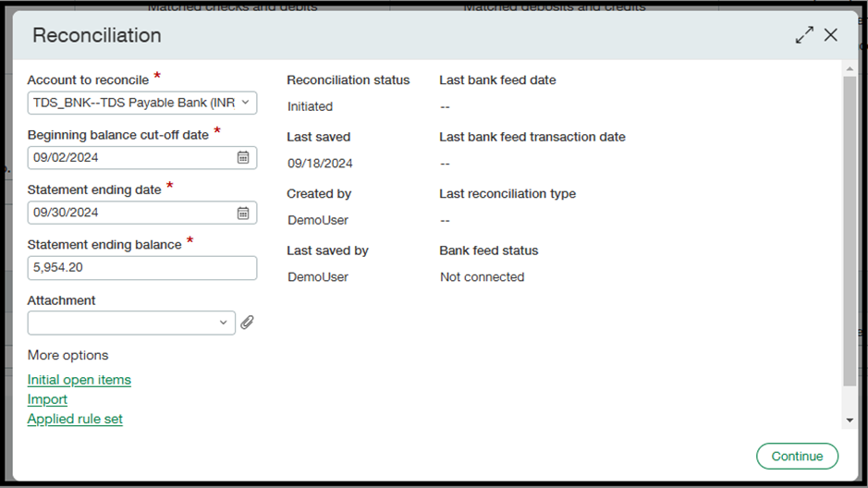868x488 pixels.
Task: Open the Initial open items link
Action: [x=79, y=380]
